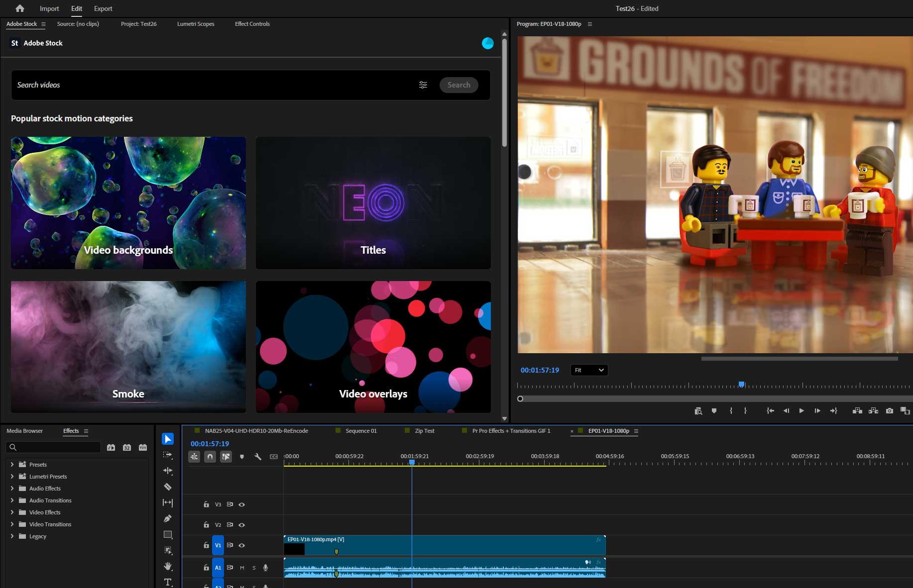Click the Home icon

point(20,8)
